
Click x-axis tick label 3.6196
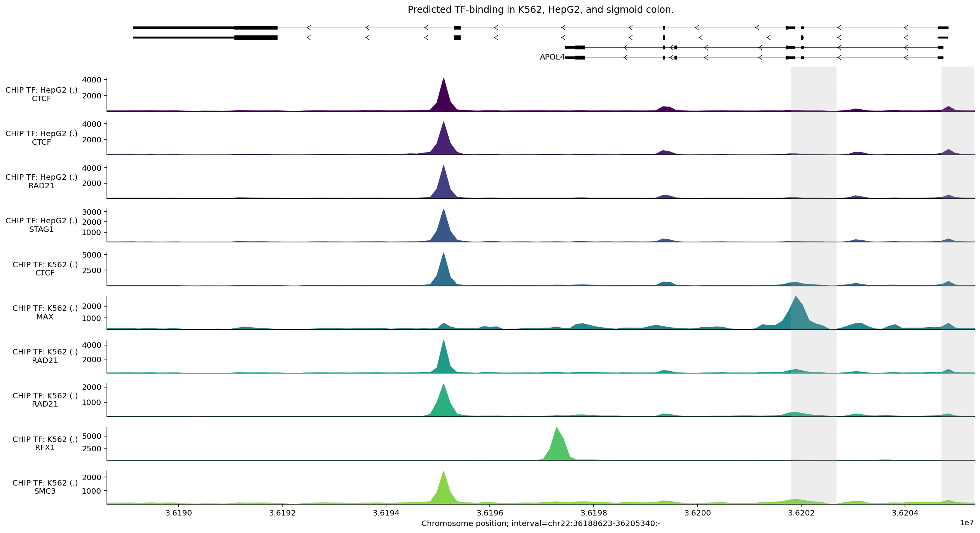(490, 513)
